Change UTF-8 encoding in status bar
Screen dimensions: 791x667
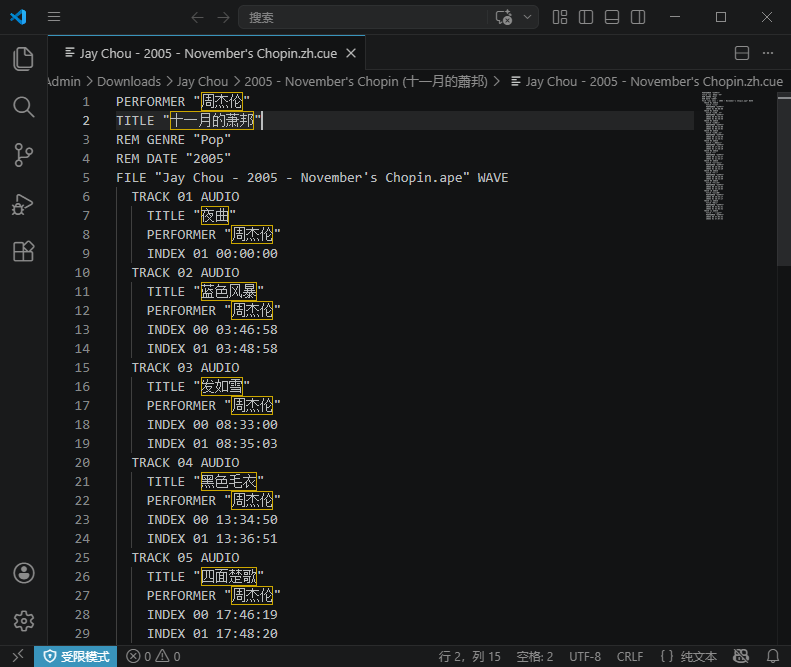point(585,657)
